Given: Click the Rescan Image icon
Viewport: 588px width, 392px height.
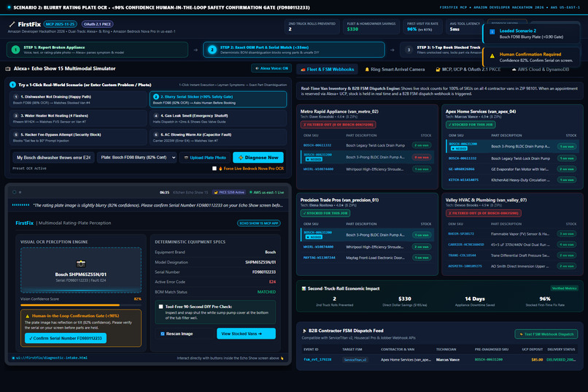Looking at the screenshot, I should [163, 334].
